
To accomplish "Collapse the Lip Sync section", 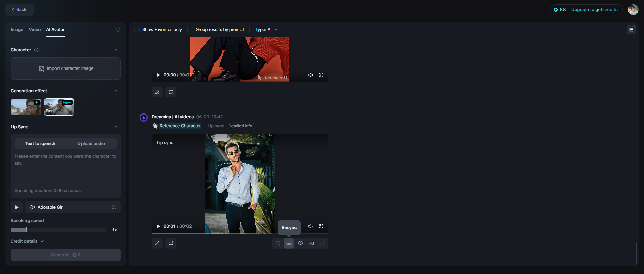I will pyautogui.click(x=116, y=127).
